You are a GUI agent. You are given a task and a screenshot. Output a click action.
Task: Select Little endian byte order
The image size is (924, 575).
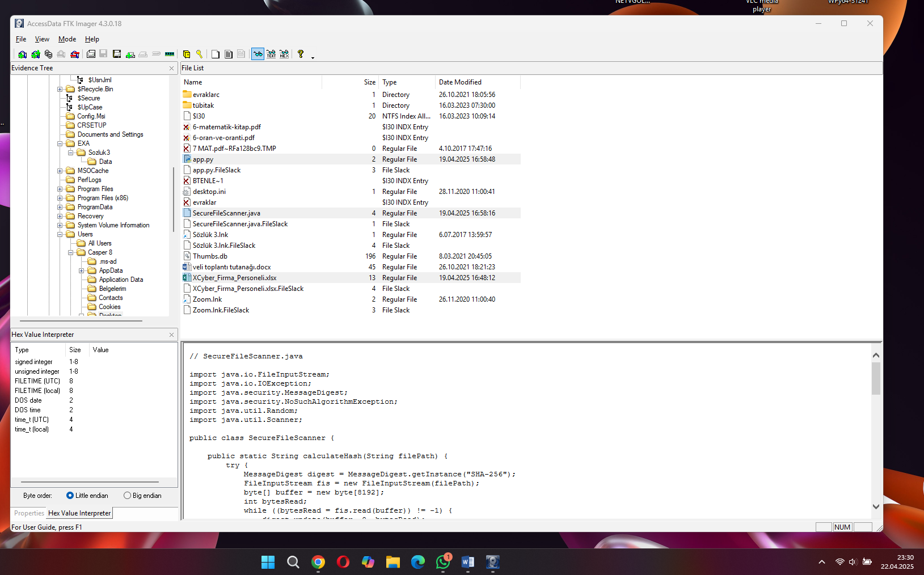(x=87, y=496)
